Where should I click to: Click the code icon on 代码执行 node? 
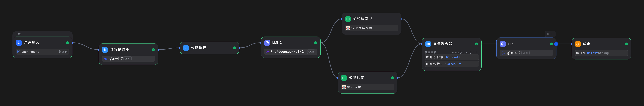point(186,48)
